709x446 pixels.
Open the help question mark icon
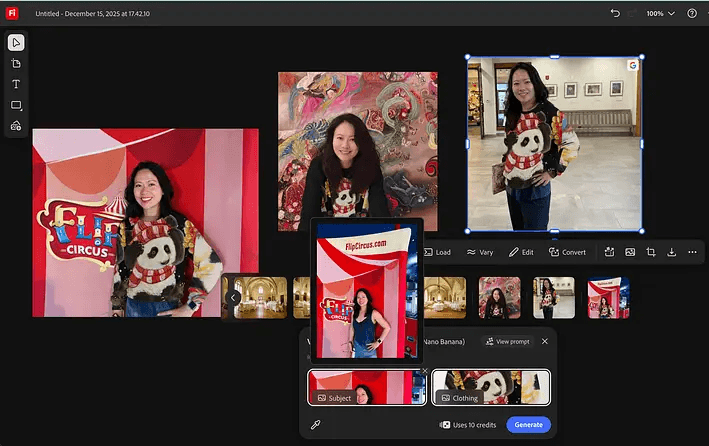coord(692,13)
